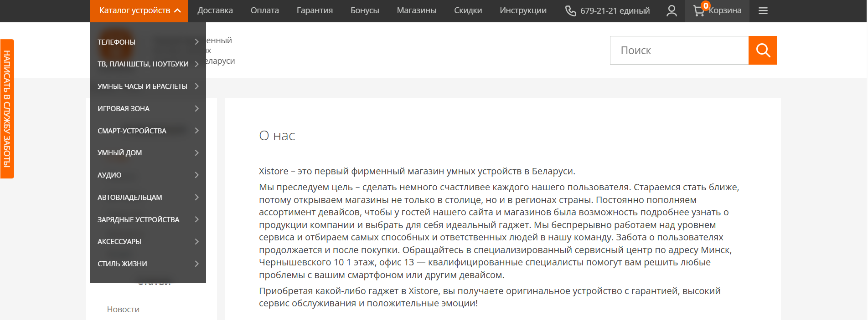The image size is (868, 320).
Task: Expand АВТОВЛАДЕЛЬЦАМ submenu arrow
Action: (x=197, y=197)
